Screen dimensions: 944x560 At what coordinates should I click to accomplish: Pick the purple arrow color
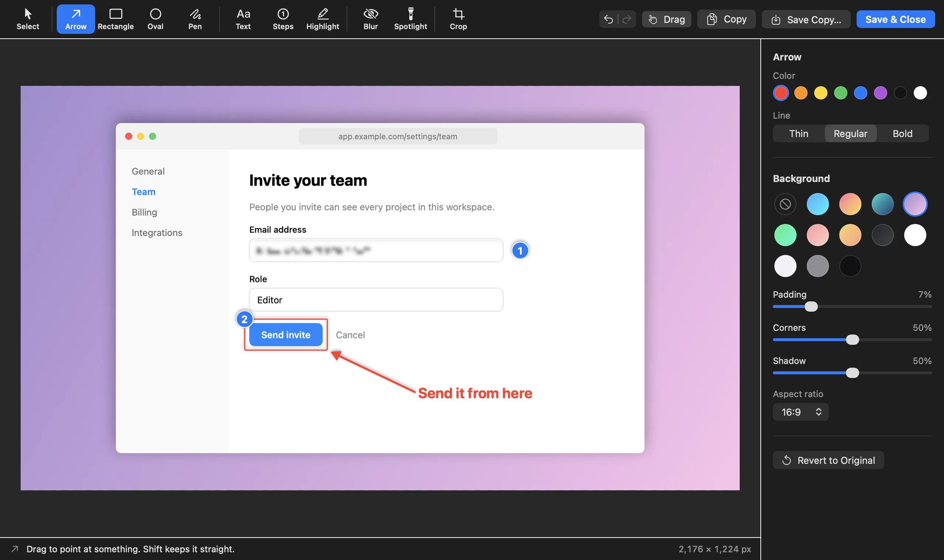(x=880, y=93)
